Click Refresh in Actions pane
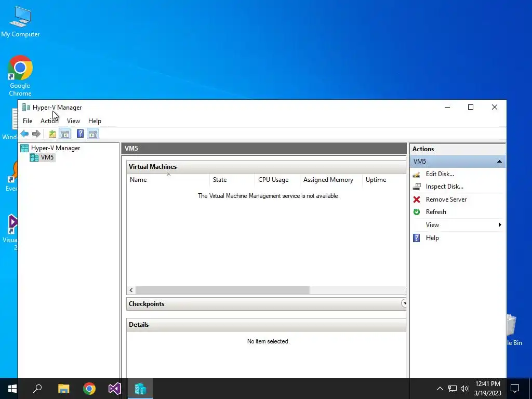Viewport: 532px width, 399px height. (436, 212)
